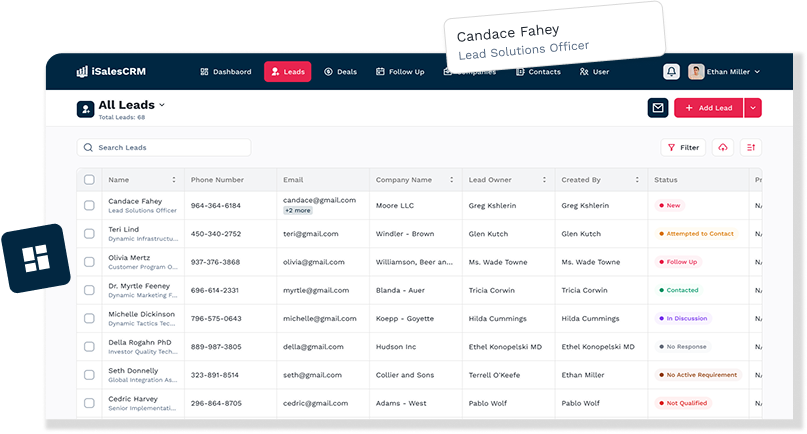Click in the Search Leads field
The image size is (807, 434).
(x=164, y=147)
